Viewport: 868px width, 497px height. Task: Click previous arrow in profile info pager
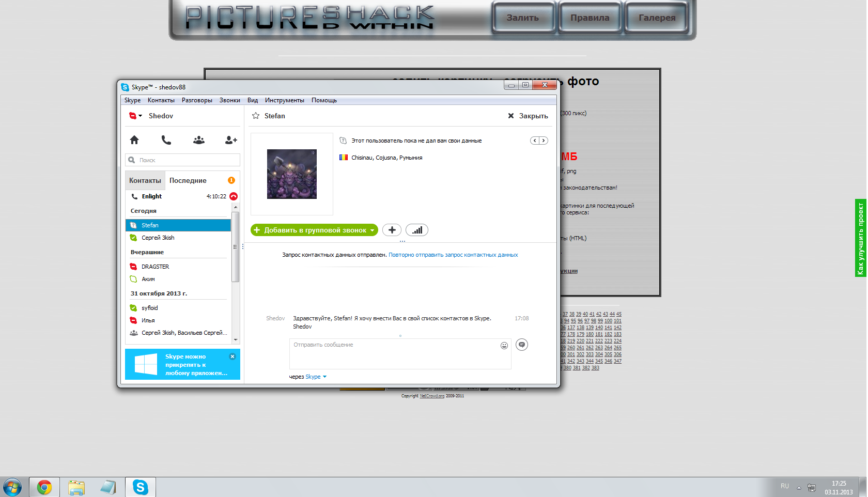pos(535,141)
